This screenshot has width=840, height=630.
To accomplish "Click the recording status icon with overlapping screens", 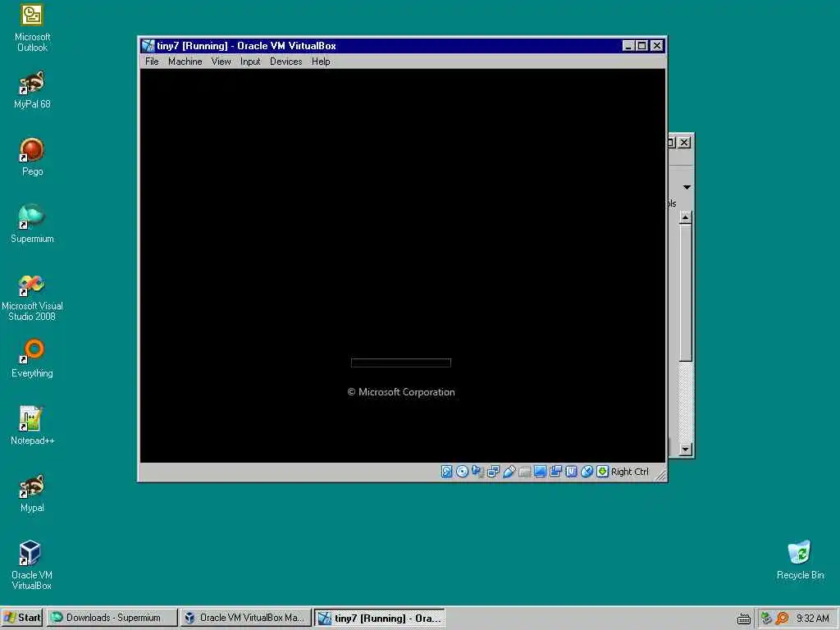I will pyautogui.click(x=555, y=472).
